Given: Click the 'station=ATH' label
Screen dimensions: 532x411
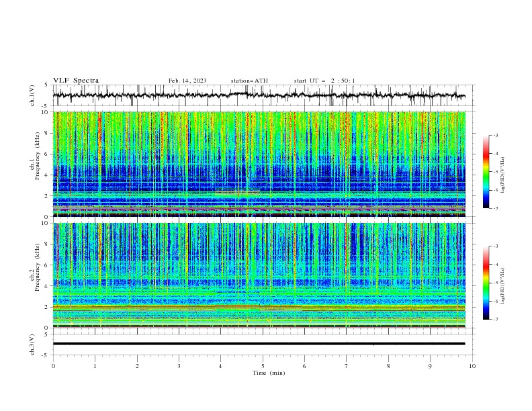Looking at the screenshot, I should click(x=249, y=81).
